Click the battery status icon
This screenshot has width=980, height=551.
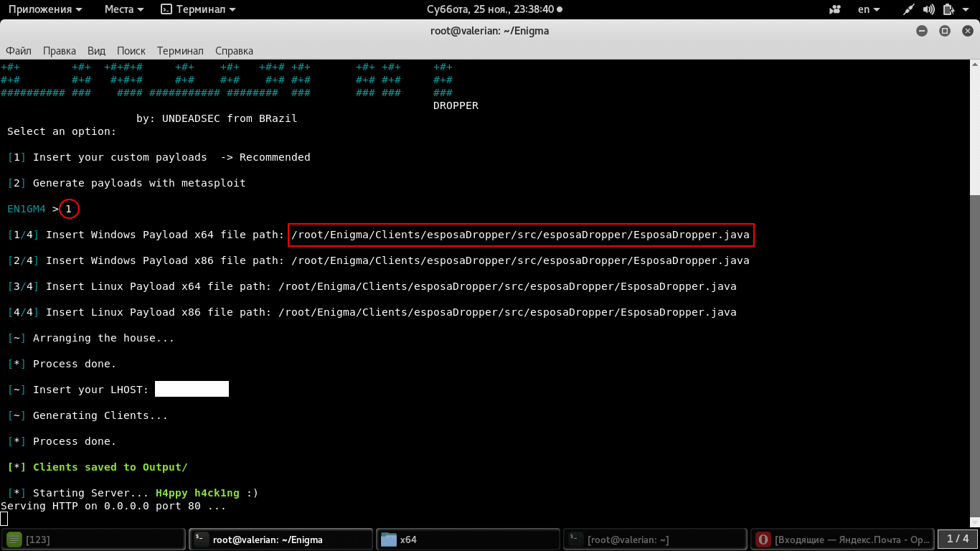click(x=948, y=9)
